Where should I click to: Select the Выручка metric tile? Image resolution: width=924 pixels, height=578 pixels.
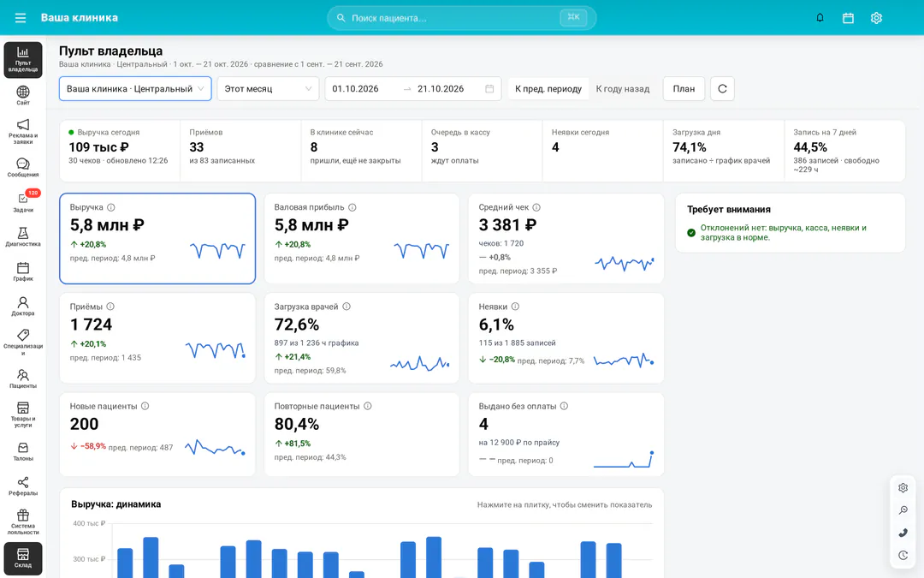[x=157, y=238]
